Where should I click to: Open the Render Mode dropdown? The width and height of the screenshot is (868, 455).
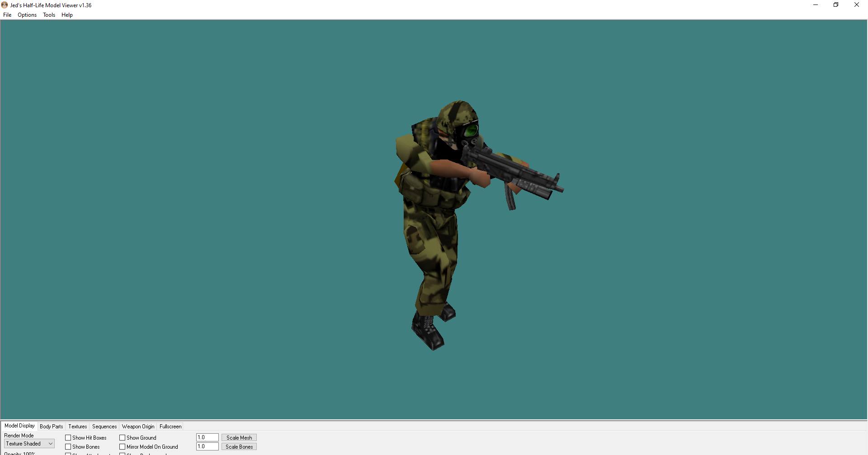[x=29, y=444]
